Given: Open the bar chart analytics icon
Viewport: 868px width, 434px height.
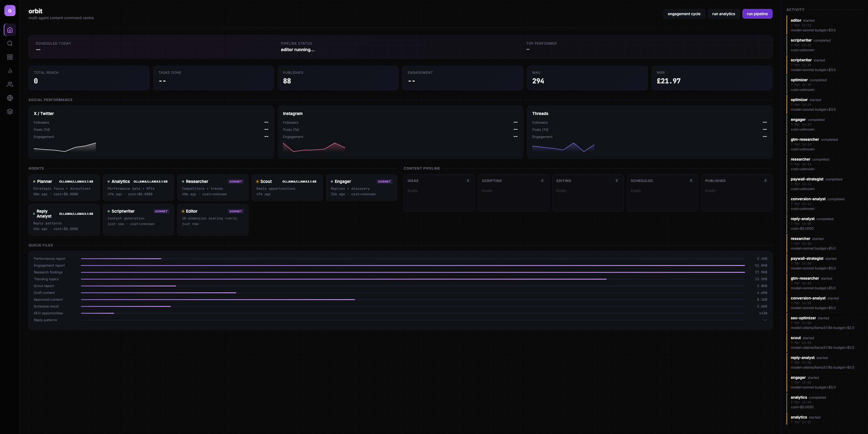Looking at the screenshot, I should point(10,71).
